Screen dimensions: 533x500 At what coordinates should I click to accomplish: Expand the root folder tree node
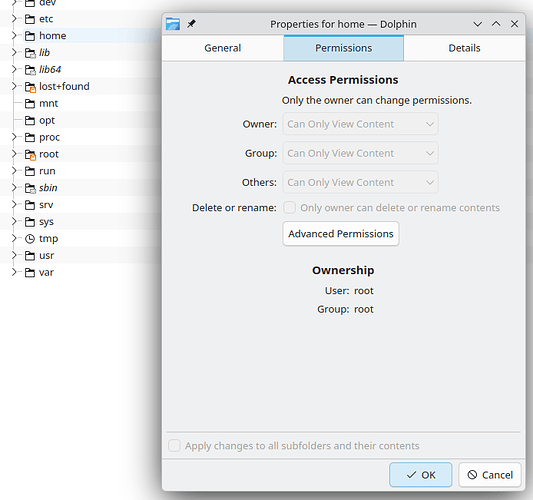14,154
